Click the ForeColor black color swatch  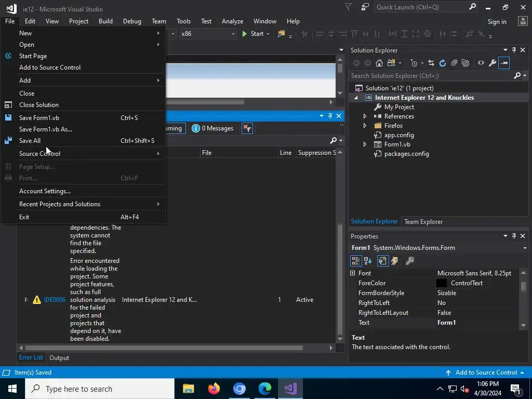[x=441, y=283]
